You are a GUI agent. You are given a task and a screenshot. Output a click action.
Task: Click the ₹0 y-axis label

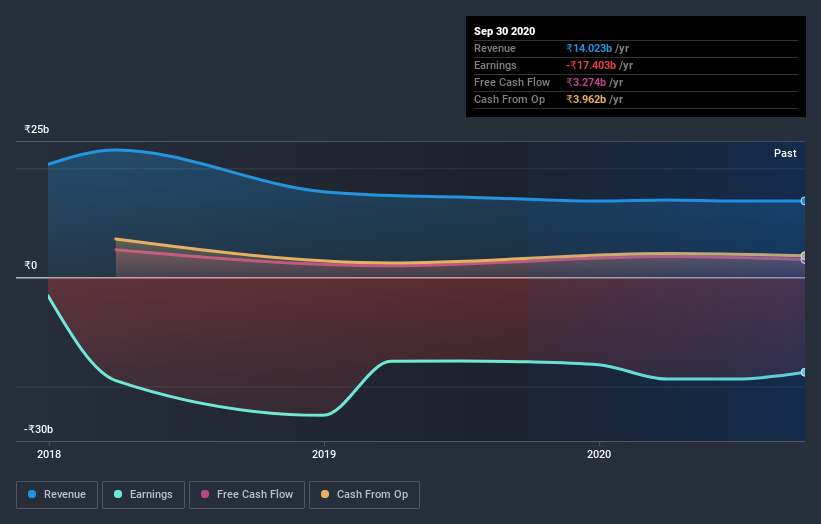(30, 265)
